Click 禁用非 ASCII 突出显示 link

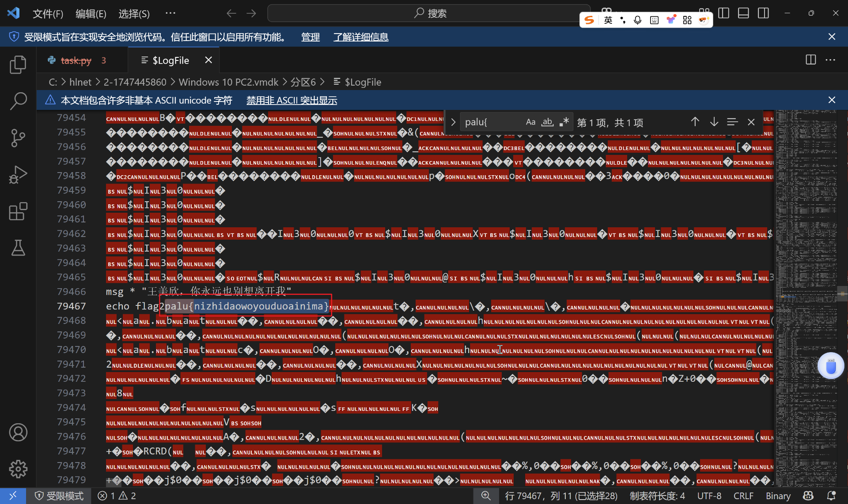click(x=291, y=101)
